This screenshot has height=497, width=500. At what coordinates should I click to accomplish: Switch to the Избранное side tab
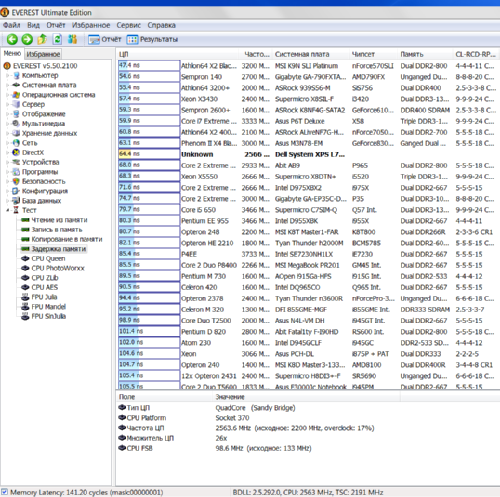tap(43, 54)
